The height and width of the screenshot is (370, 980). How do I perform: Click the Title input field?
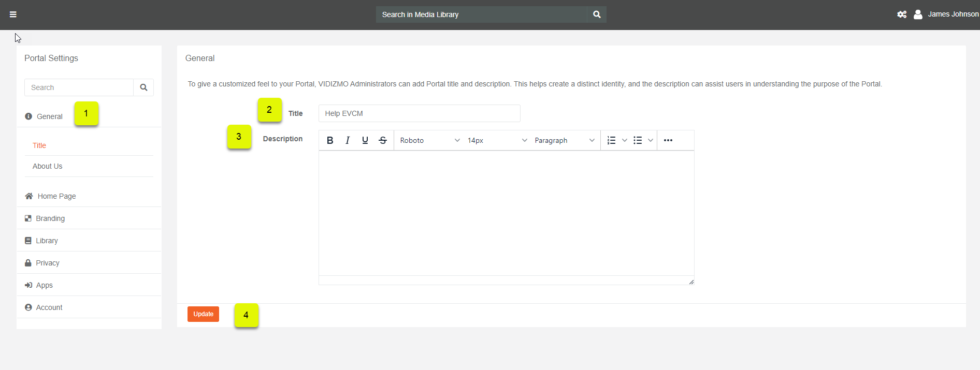(419, 113)
